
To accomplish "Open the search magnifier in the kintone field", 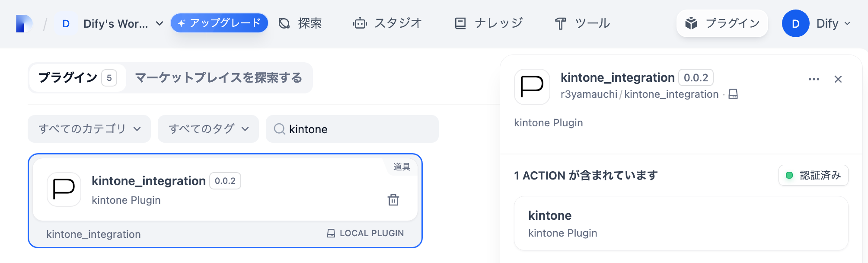I will (x=280, y=129).
